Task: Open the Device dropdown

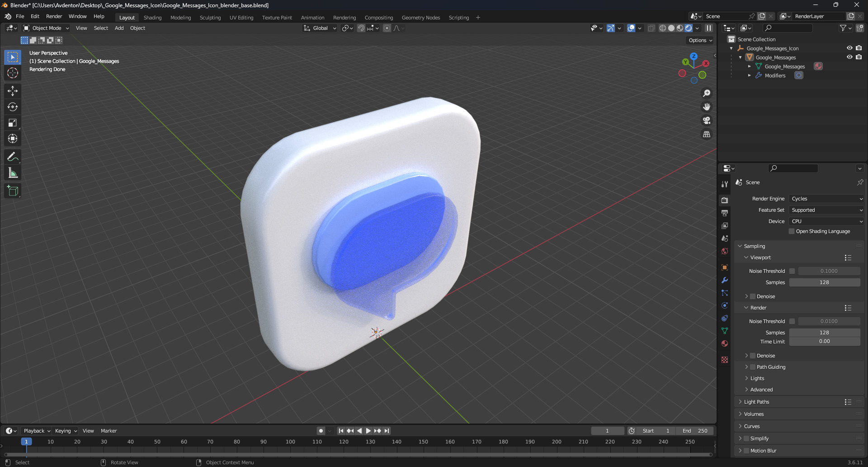Action: 826,221
